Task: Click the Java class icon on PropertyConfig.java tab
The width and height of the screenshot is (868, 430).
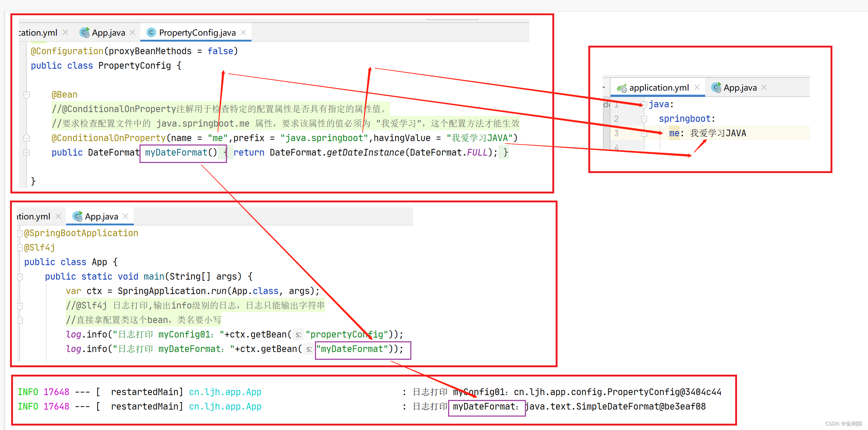Action: (151, 33)
